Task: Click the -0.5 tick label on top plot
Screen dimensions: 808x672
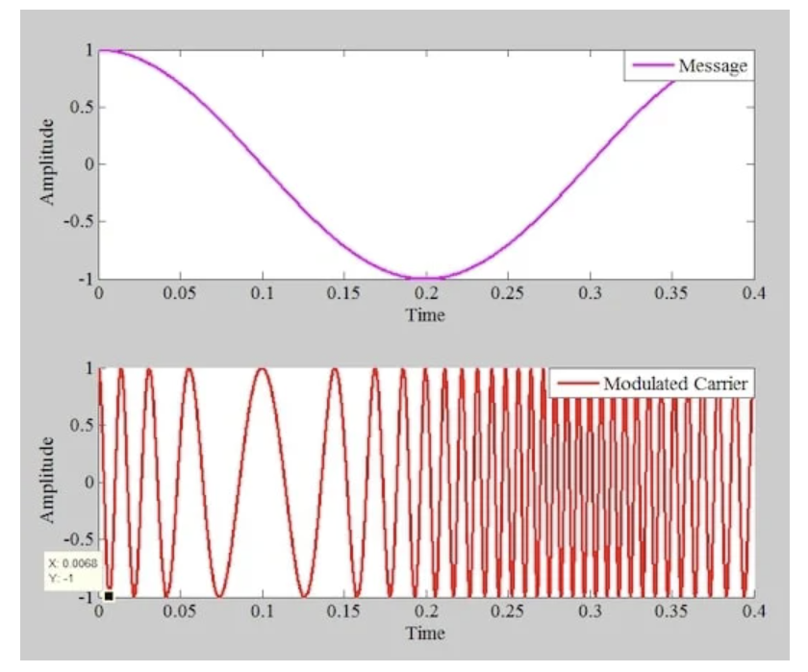Action: pyautogui.click(x=79, y=221)
